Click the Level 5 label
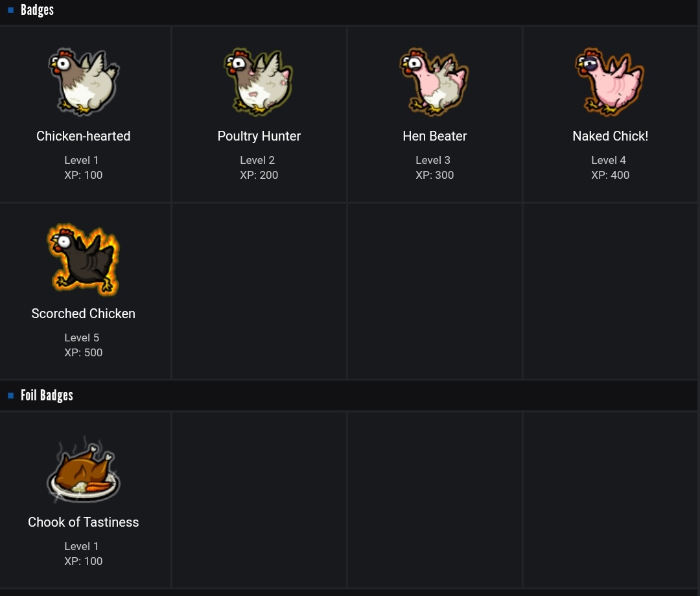 (x=82, y=338)
